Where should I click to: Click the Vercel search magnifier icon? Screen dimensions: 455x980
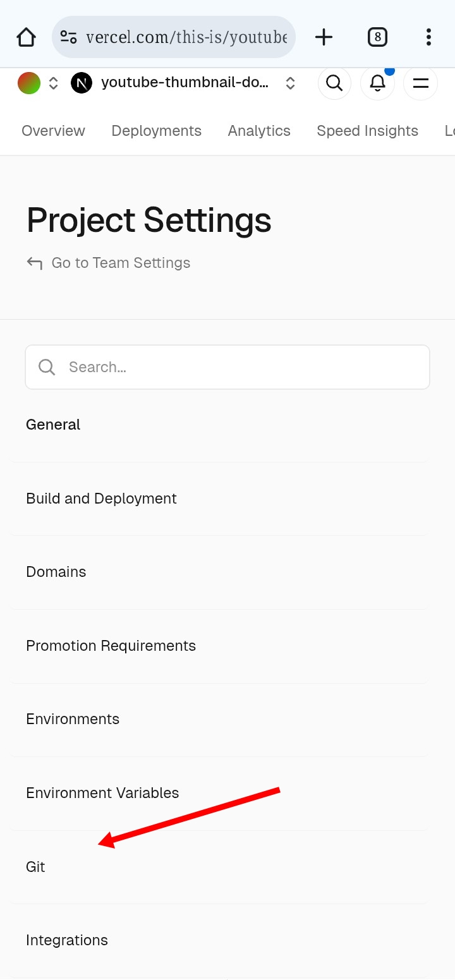pyautogui.click(x=334, y=83)
